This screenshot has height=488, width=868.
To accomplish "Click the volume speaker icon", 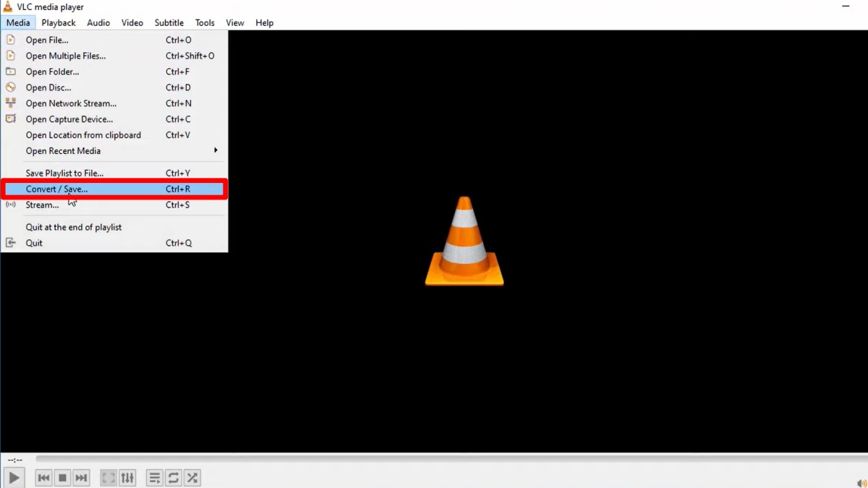I will (861, 483).
